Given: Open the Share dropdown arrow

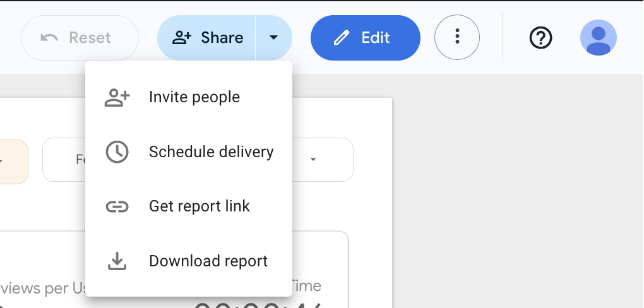Looking at the screenshot, I should tap(274, 38).
